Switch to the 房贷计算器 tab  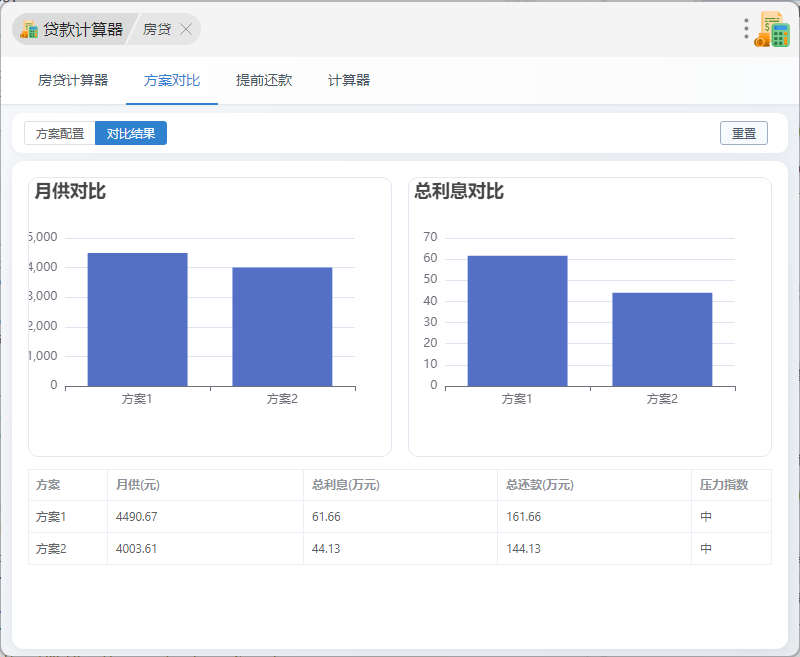tap(73, 81)
